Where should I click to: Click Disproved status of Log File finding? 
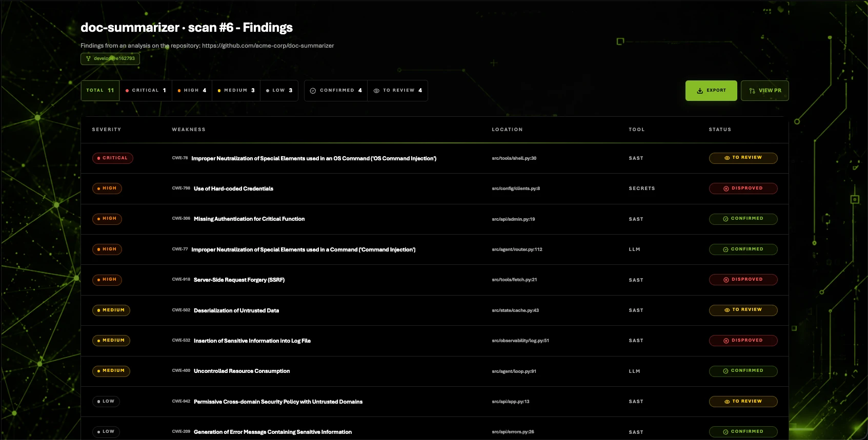click(x=743, y=341)
